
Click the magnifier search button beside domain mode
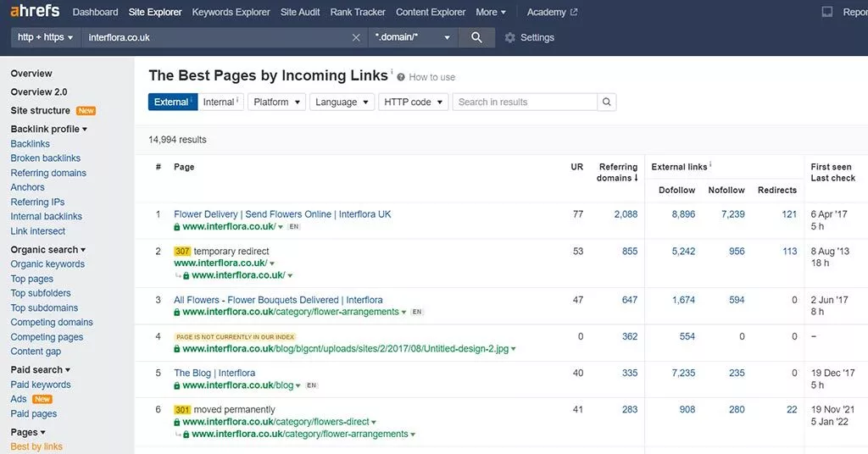pyautogui.click(x=476, y=37)
